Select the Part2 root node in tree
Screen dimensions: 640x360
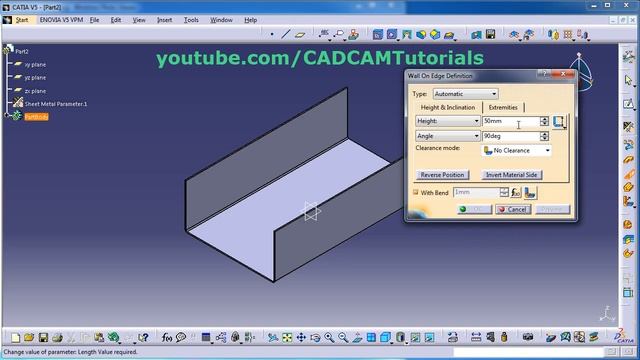pyautogui.click(x=22, y=51)
